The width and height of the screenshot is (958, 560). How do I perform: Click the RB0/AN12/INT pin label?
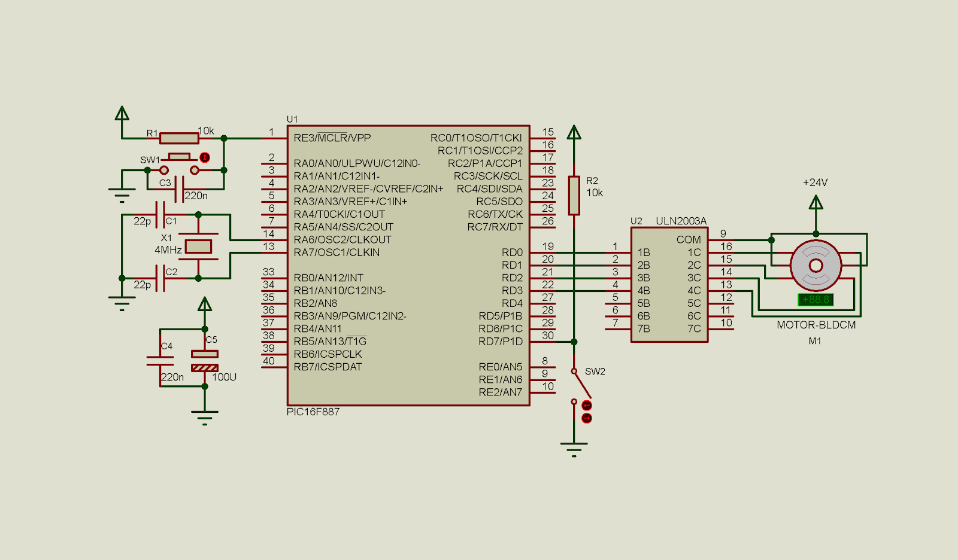pos(328,278)
